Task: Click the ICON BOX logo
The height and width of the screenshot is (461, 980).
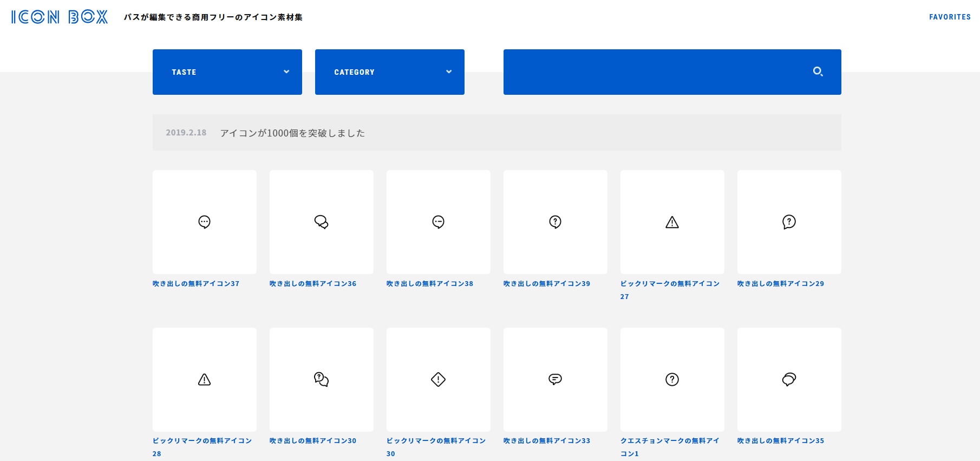Action: [x=60, y=17]
